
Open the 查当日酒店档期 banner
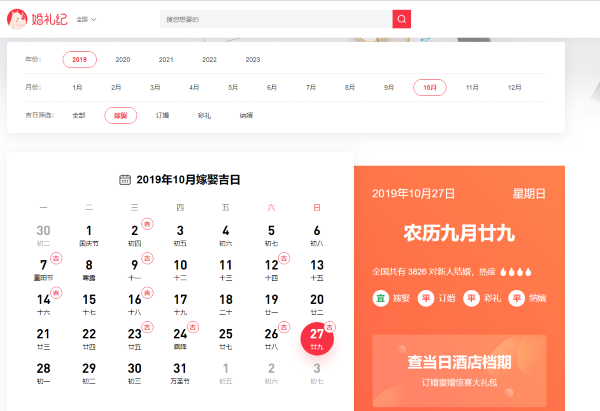click(x=459, y=371)
